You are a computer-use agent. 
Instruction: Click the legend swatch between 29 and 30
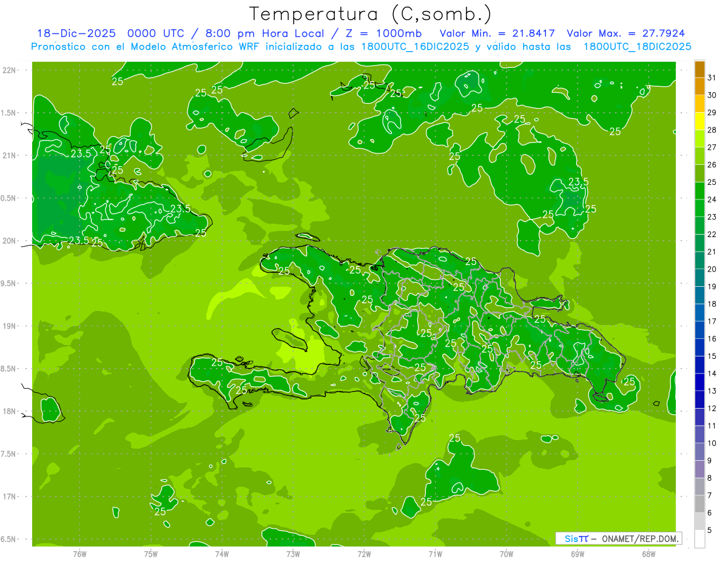pyautogui.click(x=699, y=104)
